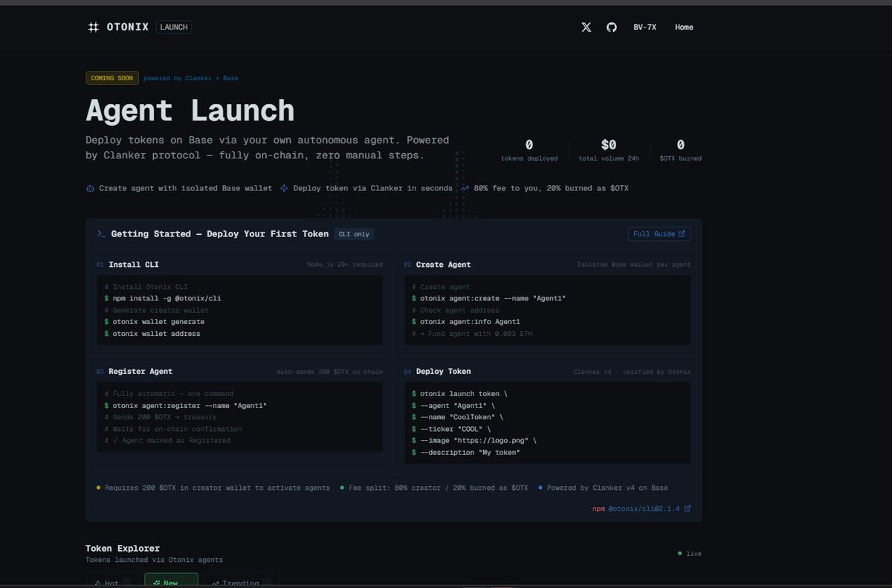The height and width of the screenshot is (588, 892).
Task: Click the robot icon beside Create agent
Action: click(90, 189)
